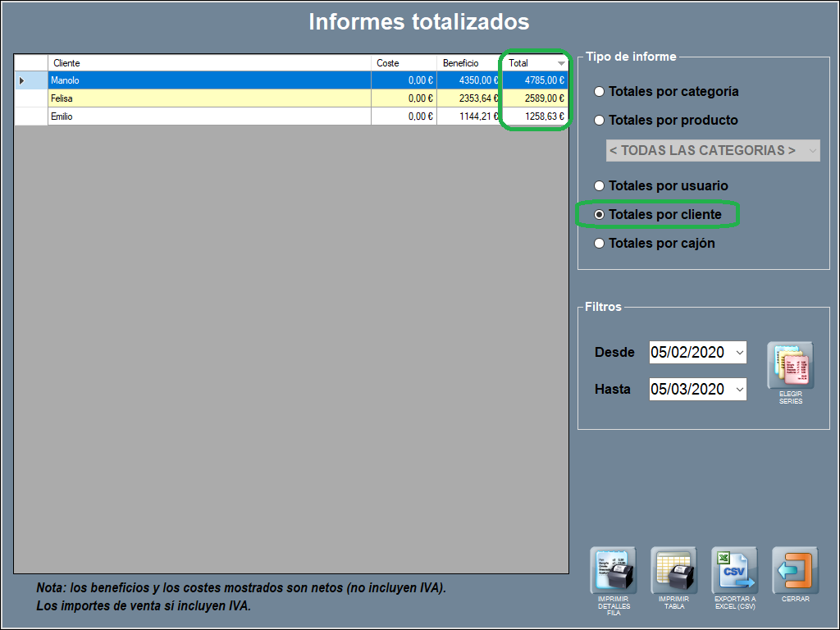840x630 pixels.
Task: Open the Elegir Series icon
Action: pos(790,365)
